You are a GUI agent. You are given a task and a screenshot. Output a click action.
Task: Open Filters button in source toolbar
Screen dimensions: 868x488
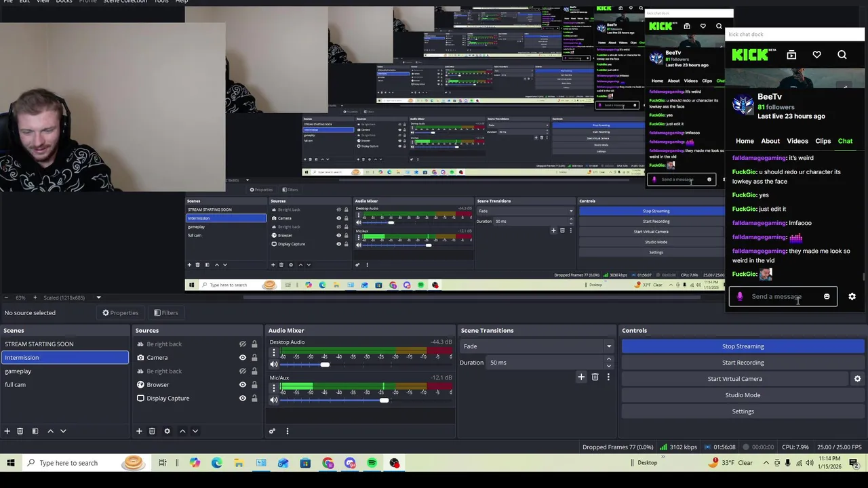165,313
